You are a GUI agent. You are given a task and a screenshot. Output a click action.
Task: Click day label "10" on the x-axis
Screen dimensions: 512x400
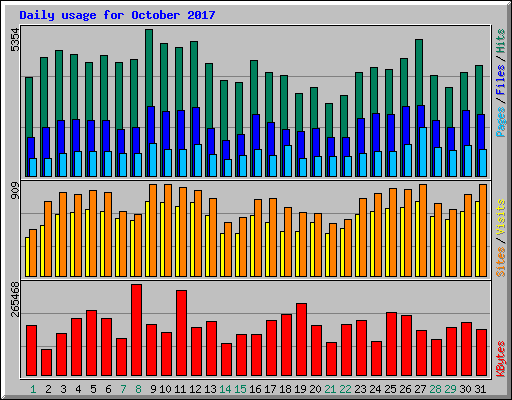[165, 389]
